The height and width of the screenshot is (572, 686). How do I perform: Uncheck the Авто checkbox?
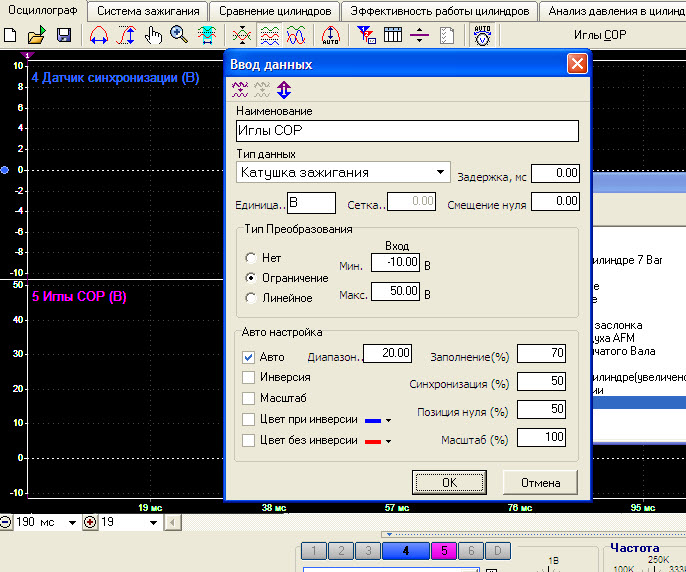[248, 357]
